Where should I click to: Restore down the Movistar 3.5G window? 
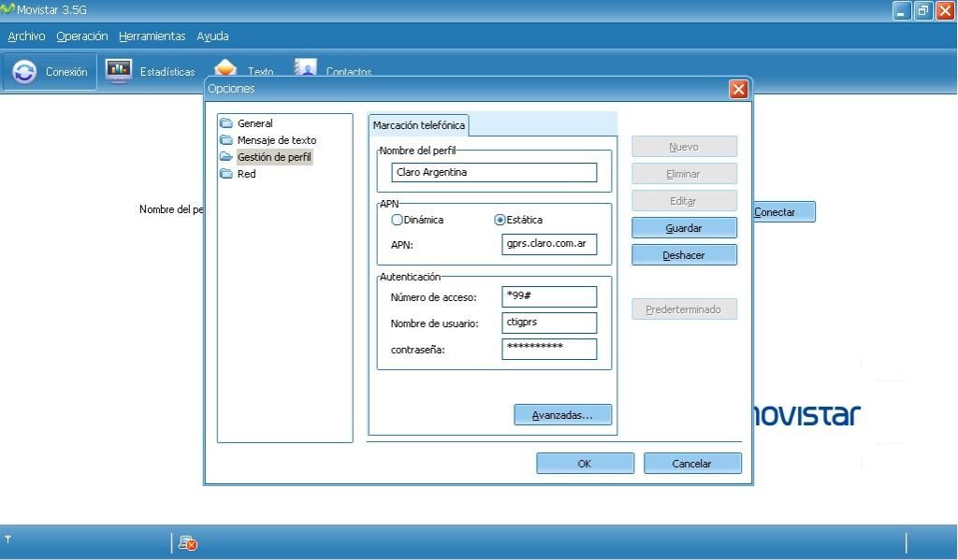click(923, 10)
